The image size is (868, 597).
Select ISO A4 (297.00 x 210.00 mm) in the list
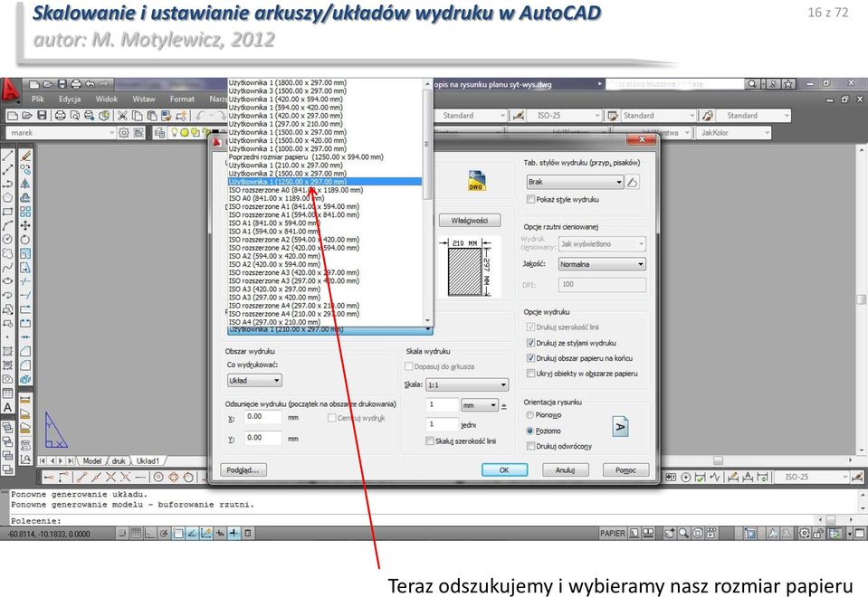point(325,321)
